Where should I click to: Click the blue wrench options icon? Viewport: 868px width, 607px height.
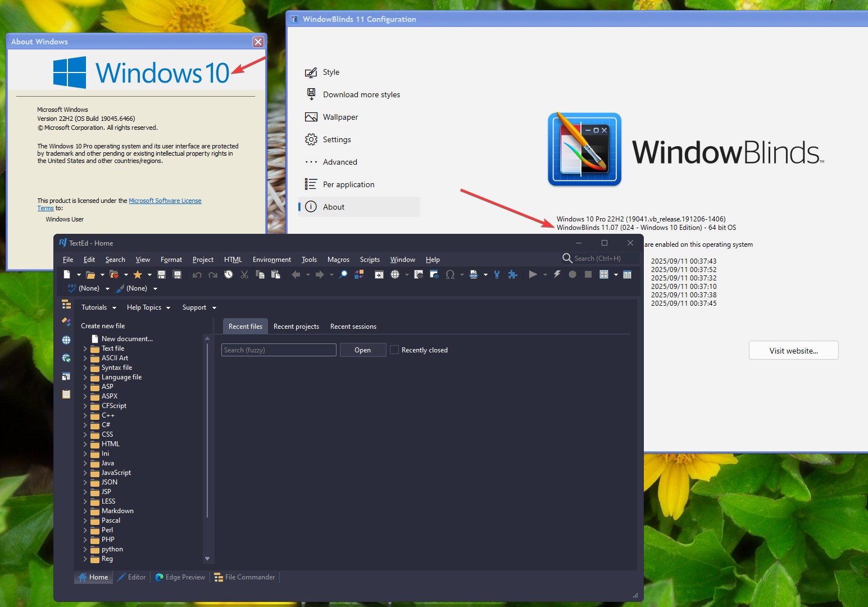[x=497, y=274]
